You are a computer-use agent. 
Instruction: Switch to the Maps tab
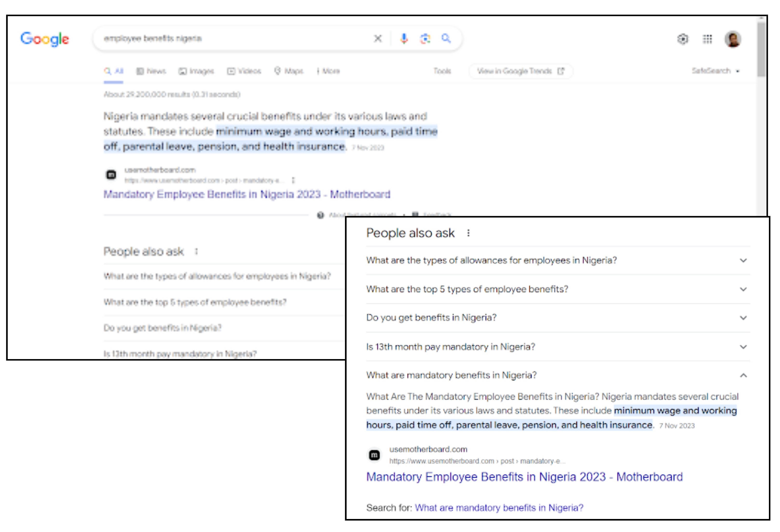289,71
